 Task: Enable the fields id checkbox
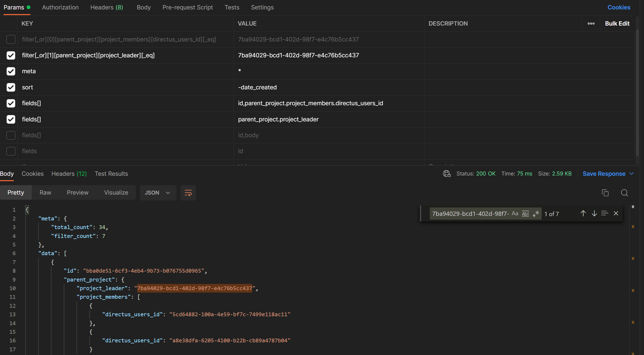[11, 151]
